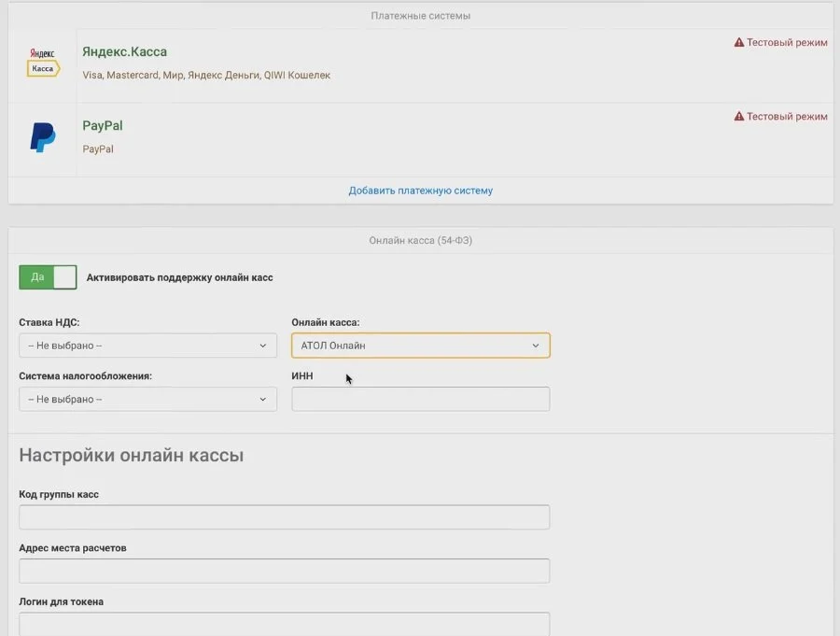Click warning triangle in PayPal row
840x636 pixels.
click(x=739, y=117)
